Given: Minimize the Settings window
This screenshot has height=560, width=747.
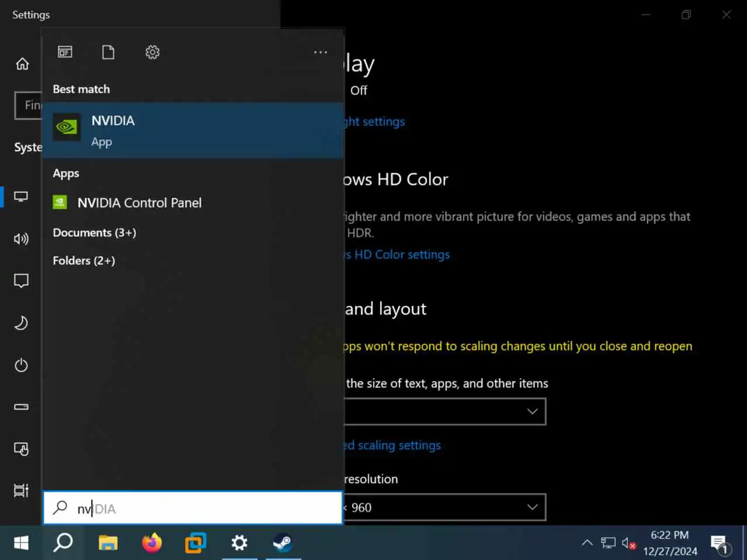Looking at the screenshot, I should click(646, 15).
